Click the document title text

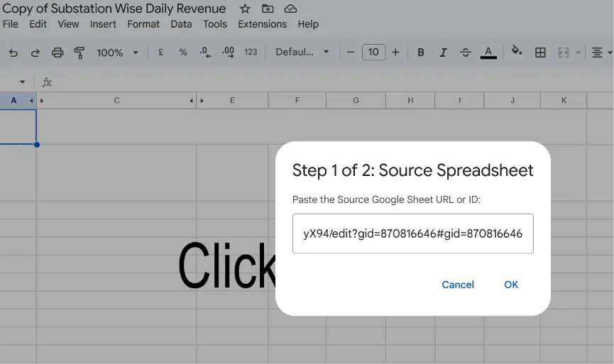click(x=114, y=9)
